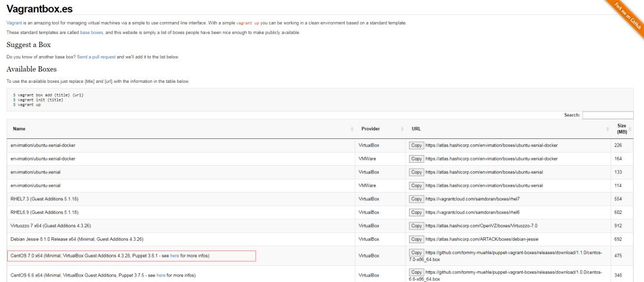Copy the RHEL6.9 box URL
The height and width of the screenshot is (282, 644).
[x=416, y=212]
